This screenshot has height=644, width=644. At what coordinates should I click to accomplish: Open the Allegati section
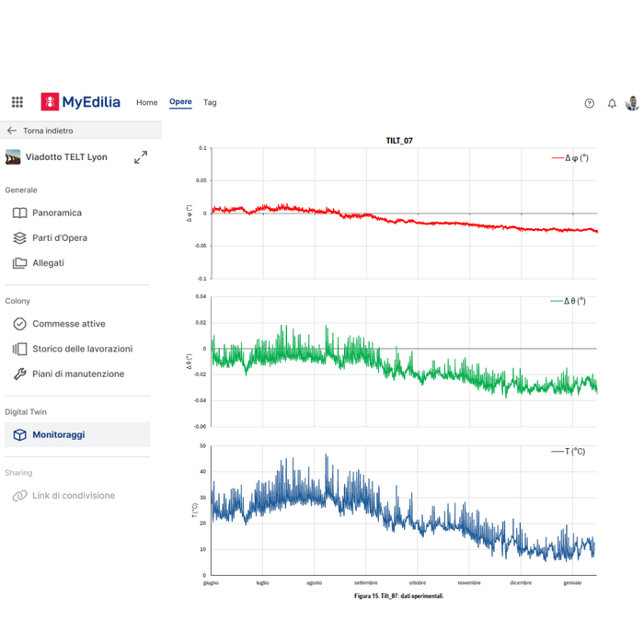coord(48,263)
